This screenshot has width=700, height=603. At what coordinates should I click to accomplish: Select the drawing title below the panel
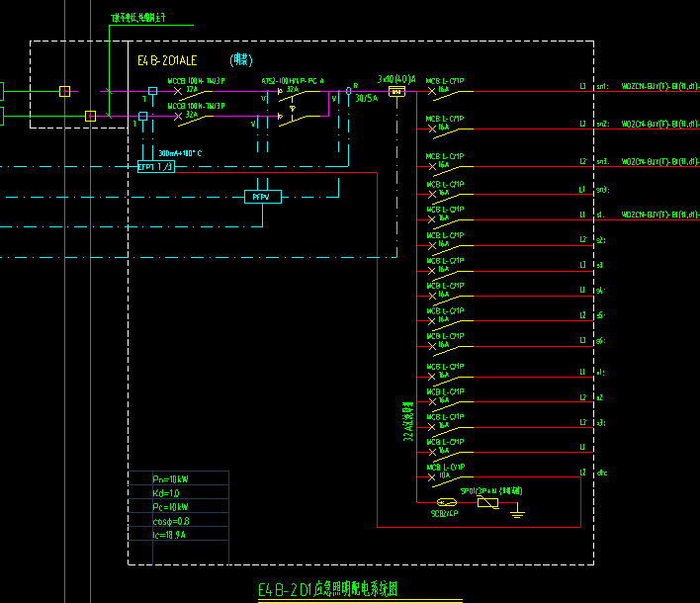pos(327,589)
